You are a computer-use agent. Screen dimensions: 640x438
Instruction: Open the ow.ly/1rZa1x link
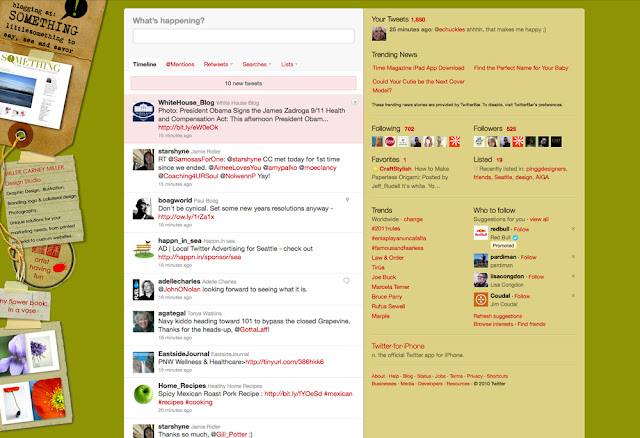click(186, 217)
